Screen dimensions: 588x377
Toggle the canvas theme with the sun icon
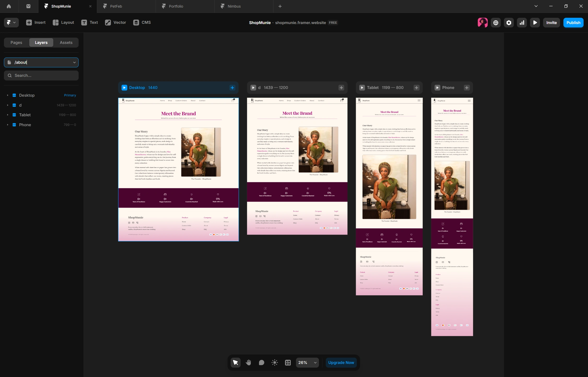274,362
